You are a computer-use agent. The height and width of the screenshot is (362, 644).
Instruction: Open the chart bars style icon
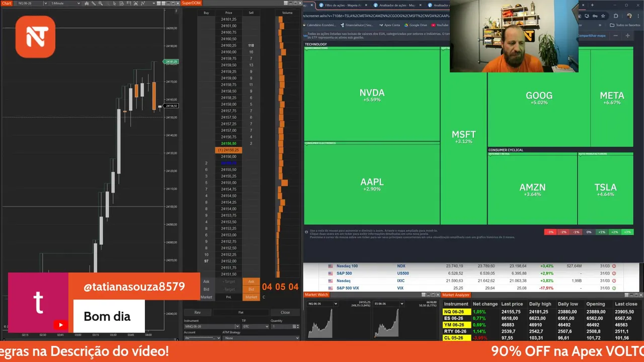click(87, 3)
